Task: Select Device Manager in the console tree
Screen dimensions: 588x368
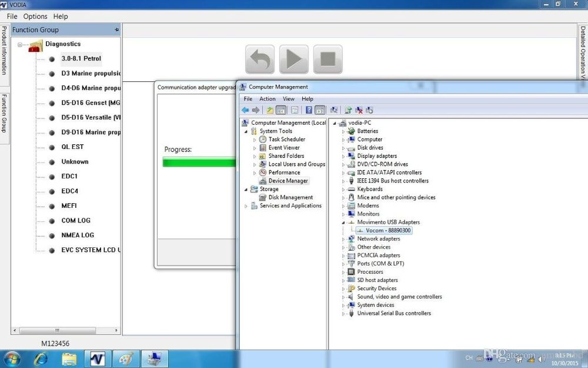Action: pos(288,181)
